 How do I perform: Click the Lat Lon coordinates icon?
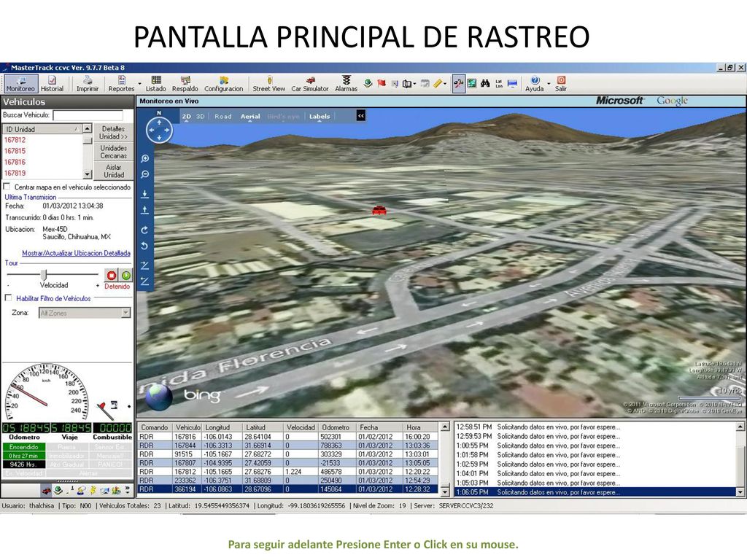pyautogui.click(x=499, y=83)
